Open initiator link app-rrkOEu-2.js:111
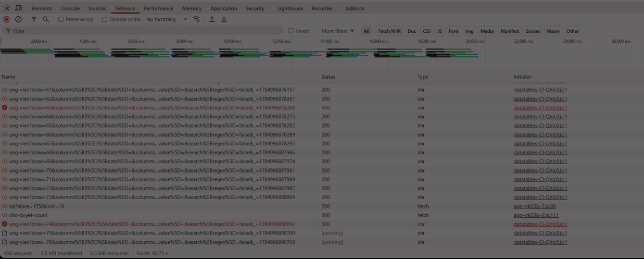The image size is (644, 259). click(536, 215)
